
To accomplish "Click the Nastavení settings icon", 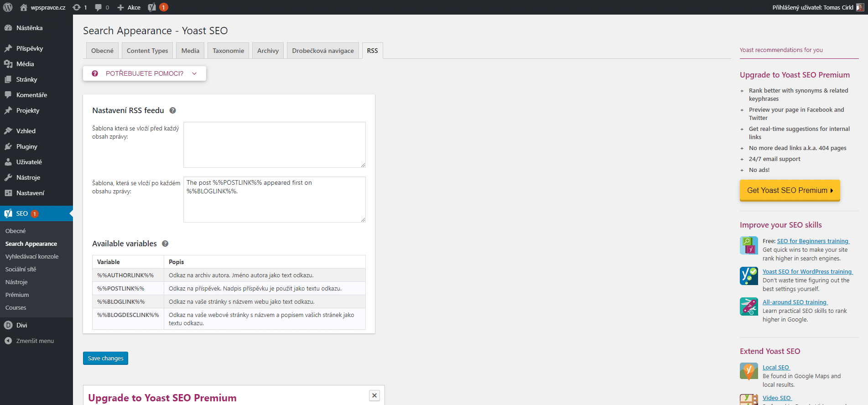I will coord(8,193).
